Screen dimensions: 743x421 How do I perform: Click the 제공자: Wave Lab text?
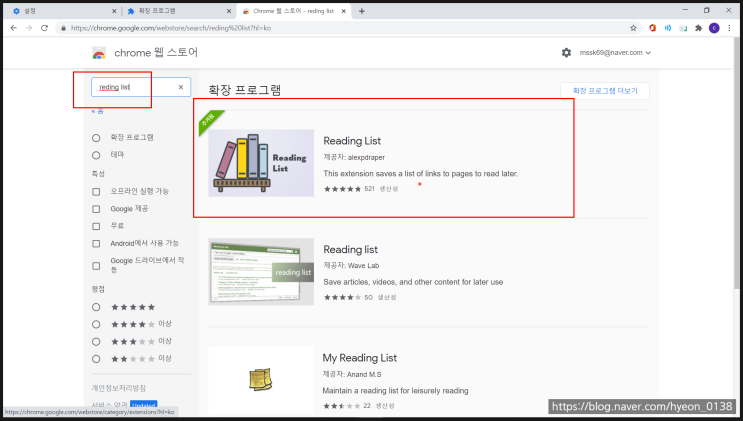tap(351, 265)
